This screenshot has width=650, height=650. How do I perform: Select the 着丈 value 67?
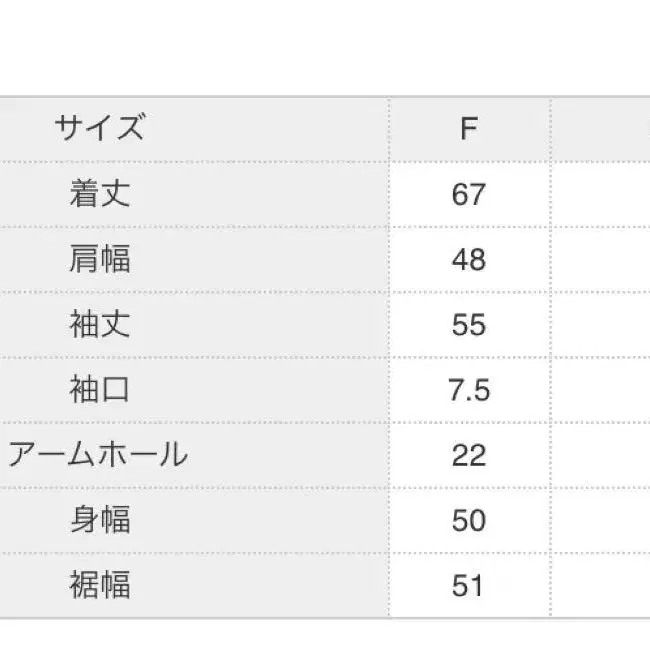point(468,194)
